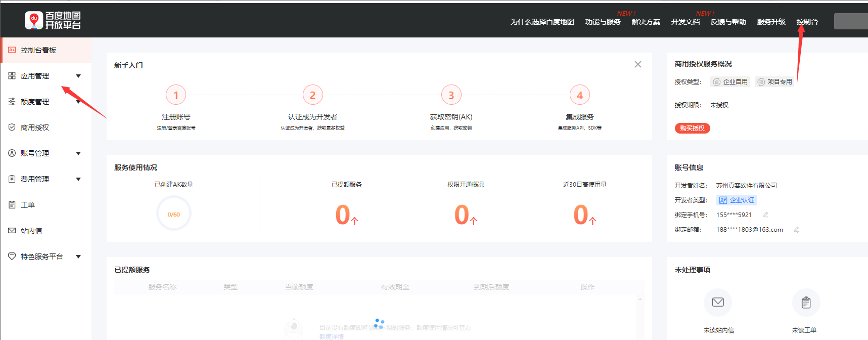
Task: Click the edit pencil beside 绑定邮箱
Action: coord(796,230)
